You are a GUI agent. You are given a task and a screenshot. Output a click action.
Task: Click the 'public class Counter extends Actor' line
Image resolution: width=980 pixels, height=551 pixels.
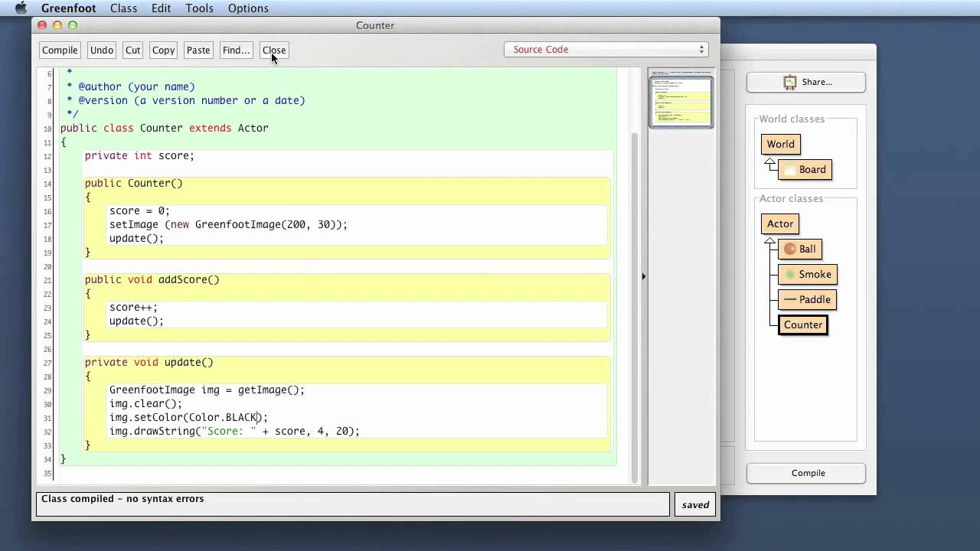pyautogui.click(x=164, y=128)
